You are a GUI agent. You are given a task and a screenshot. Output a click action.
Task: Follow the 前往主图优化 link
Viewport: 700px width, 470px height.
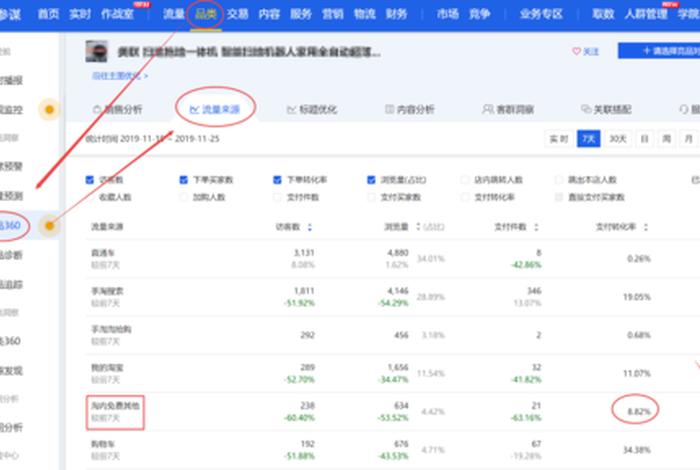[x=120, y=76]
